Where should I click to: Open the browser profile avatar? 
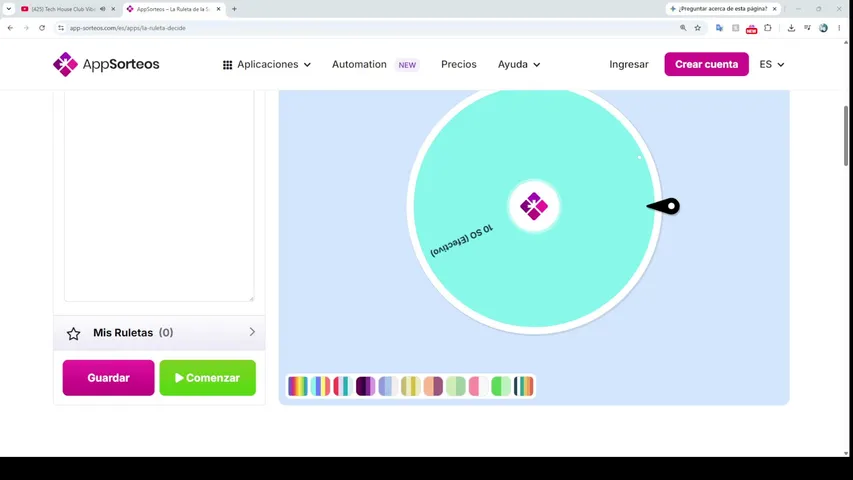(823, 28)
